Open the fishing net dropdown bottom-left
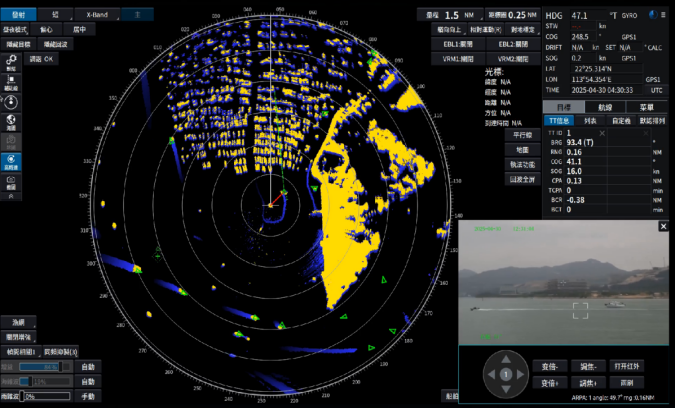This screenshot has width=675, height=408. click(19, 322)
